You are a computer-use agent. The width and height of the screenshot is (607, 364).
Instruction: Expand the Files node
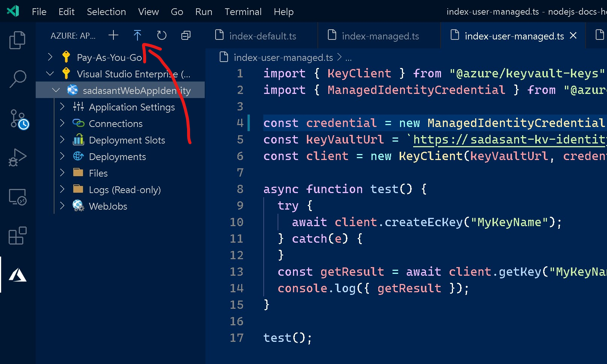[x=62, y=173]
